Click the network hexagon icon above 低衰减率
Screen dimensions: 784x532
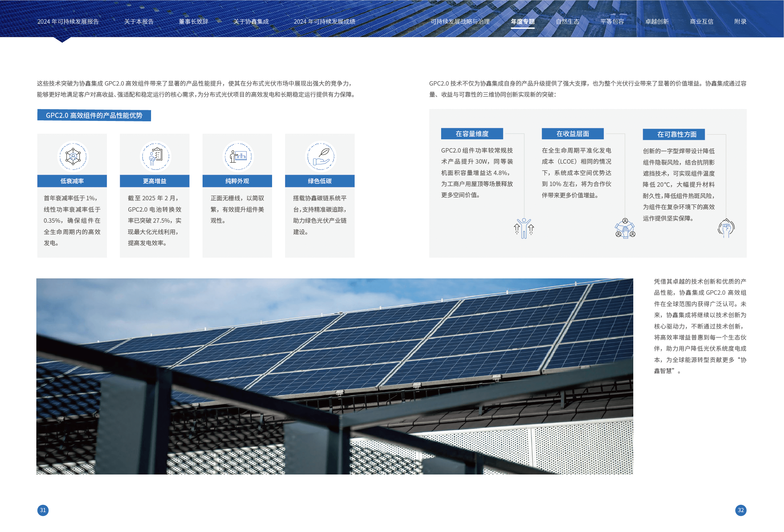point(73,156)
